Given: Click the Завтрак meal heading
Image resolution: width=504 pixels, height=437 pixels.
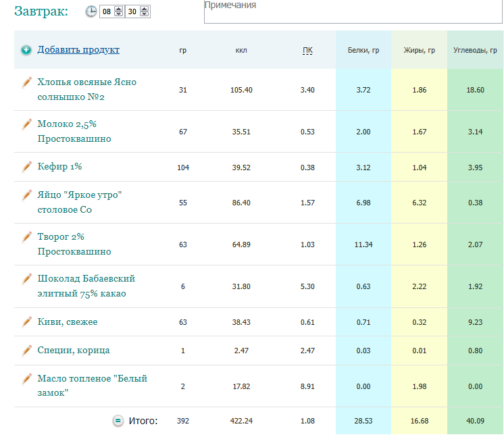Looking at the screenshot, I should tap(41, 11).
